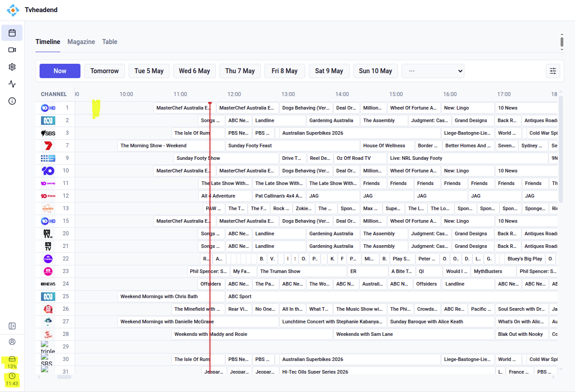575x392 pixels.
Task: Open Gardening Australia on channel 2
Action: 333,120
